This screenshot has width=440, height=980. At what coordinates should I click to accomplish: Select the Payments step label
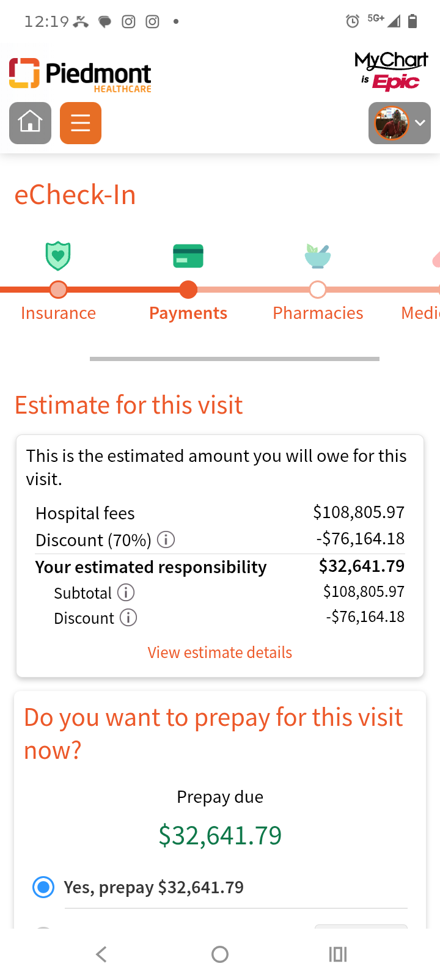point(188,313)
